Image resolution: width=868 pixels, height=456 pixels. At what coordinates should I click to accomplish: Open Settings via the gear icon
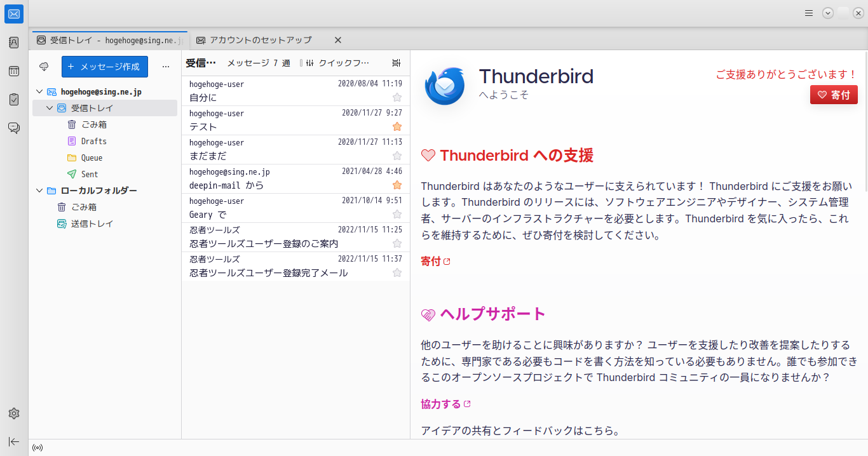click(14, 413)
